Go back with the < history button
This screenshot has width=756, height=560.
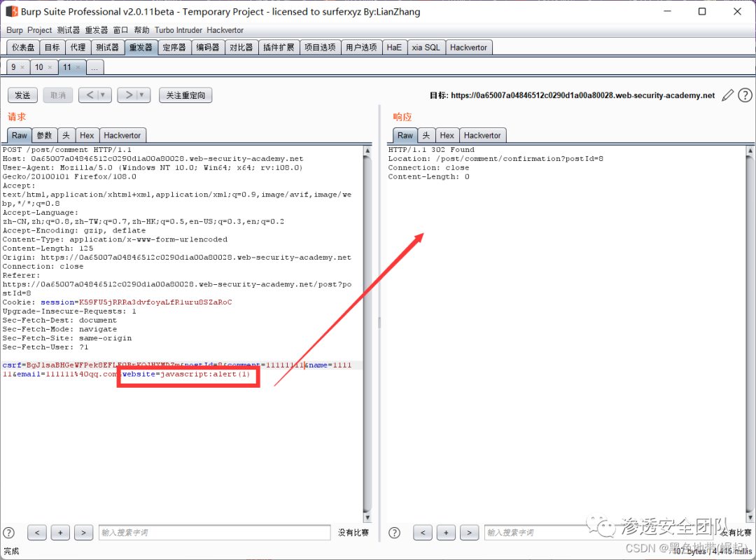90,95
